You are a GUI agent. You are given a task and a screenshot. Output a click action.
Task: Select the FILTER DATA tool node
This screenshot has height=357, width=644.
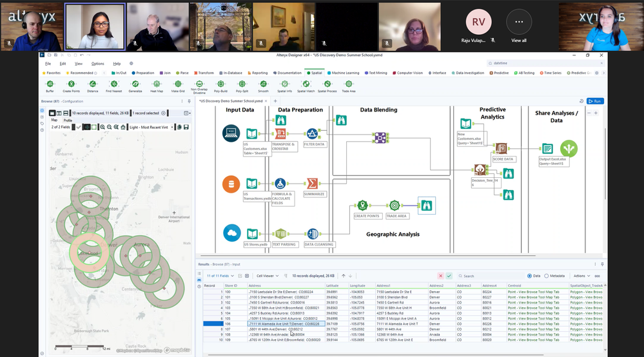tap(312, 134)
